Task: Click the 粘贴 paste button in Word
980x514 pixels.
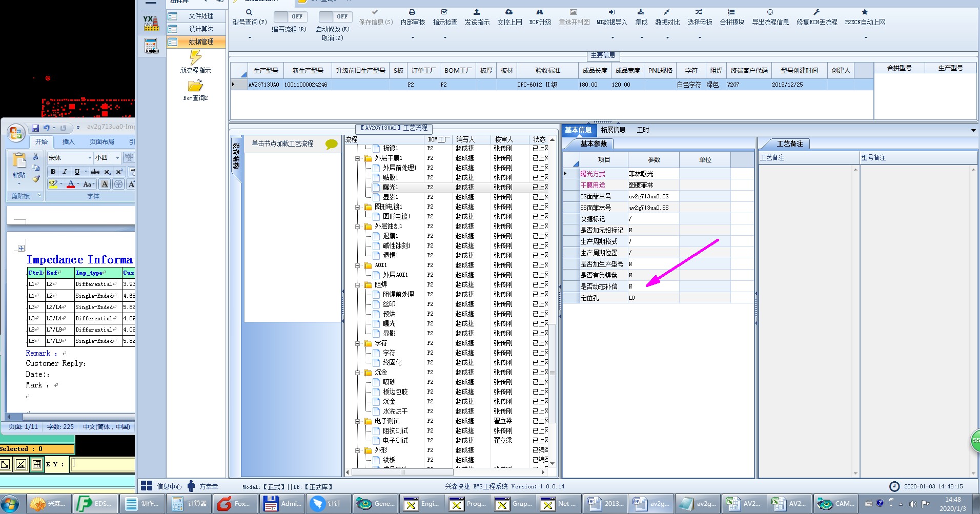Action: pyautogui.click(x=19, y=168)
